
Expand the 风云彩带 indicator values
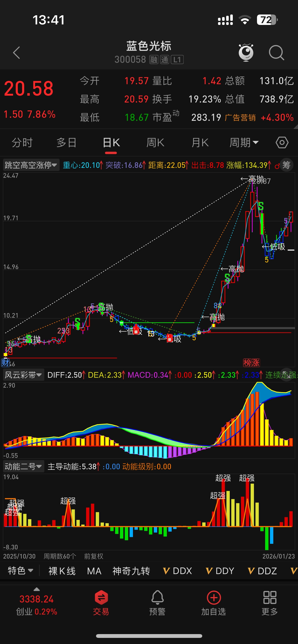click(287, 374)
